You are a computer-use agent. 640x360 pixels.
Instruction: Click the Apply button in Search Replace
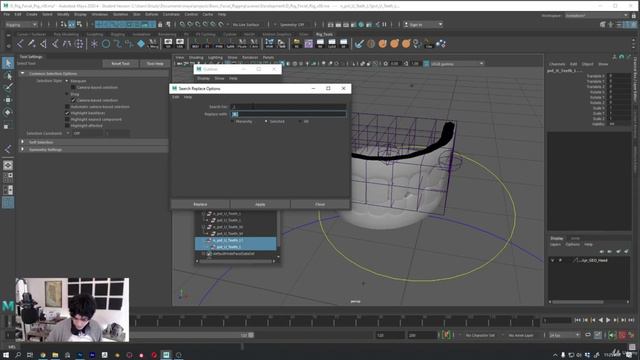point(260,204)
